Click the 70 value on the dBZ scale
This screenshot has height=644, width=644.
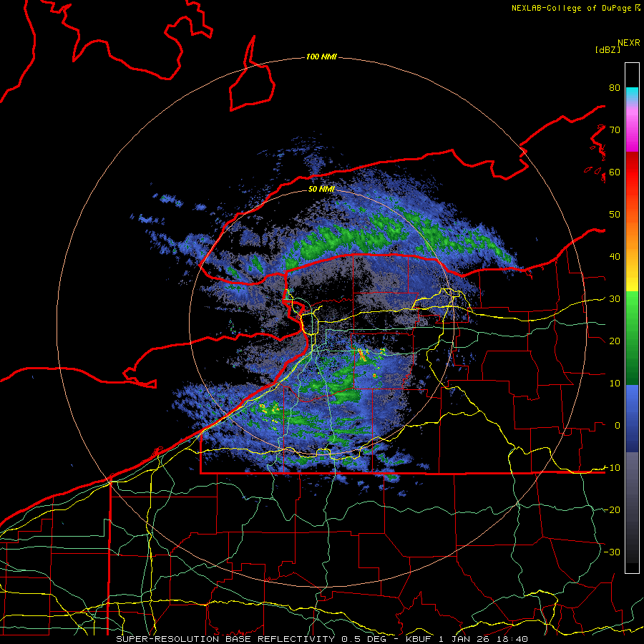[615, 130]
